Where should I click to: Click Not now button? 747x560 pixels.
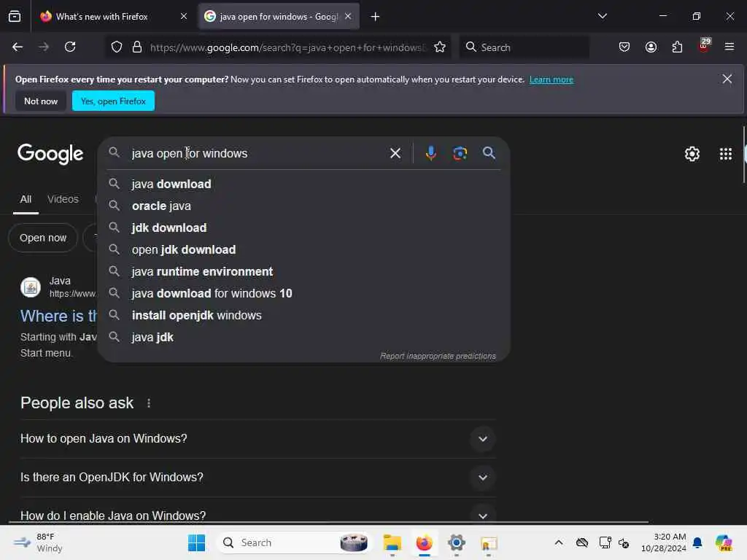point(41,101)
